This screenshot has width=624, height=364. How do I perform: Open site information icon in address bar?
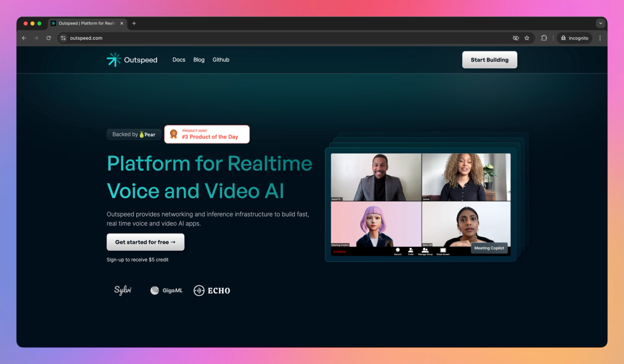63,38
